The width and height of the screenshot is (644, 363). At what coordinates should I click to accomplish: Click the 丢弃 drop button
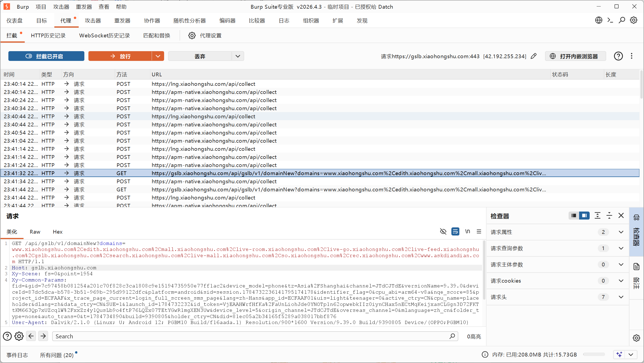(200, 56)
